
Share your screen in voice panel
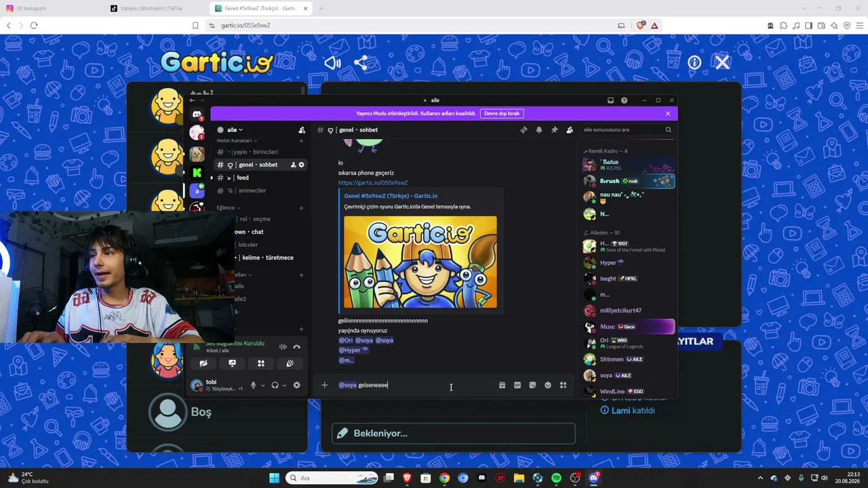tap(232, 363)
